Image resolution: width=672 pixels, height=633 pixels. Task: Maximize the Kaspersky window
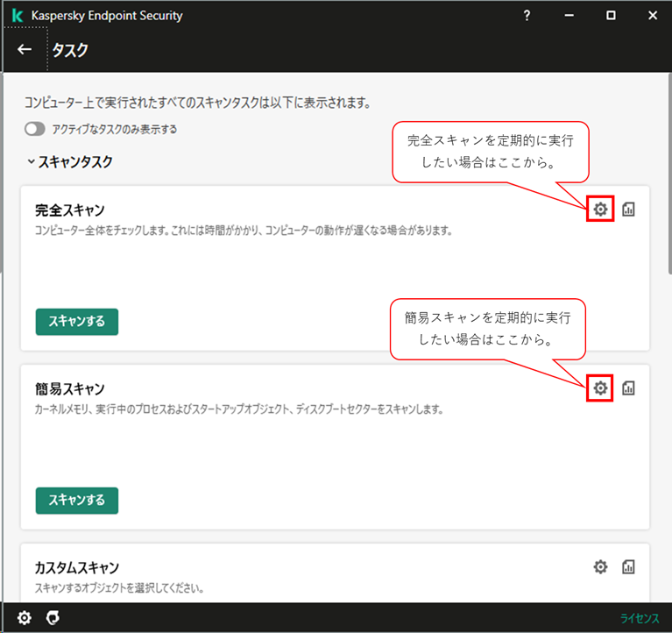click(x=611, y=16)
